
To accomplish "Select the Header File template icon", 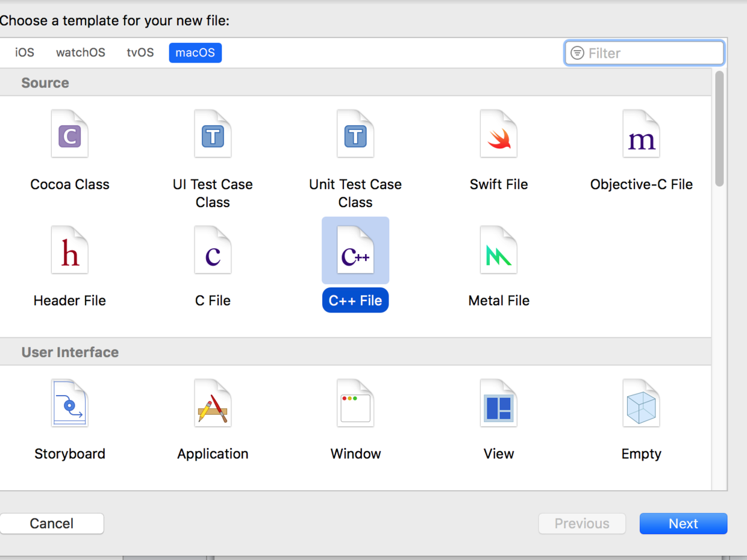I will 70,250.
